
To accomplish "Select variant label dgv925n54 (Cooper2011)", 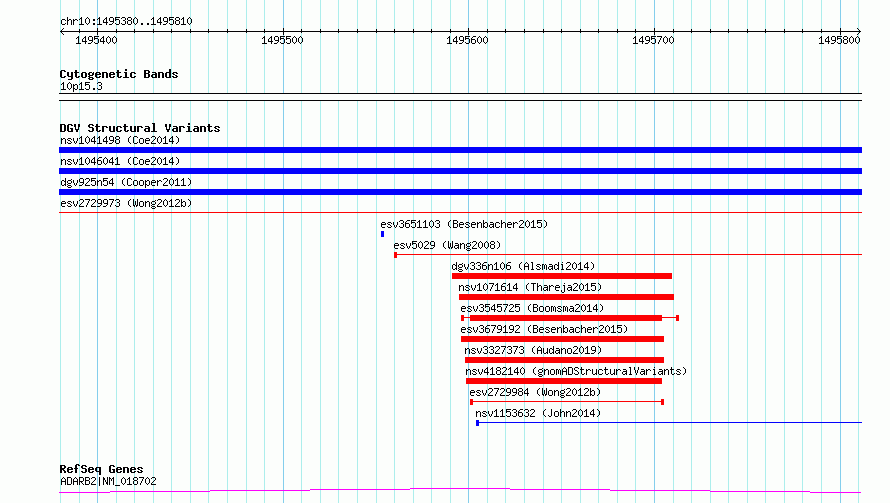I will 126,182.
